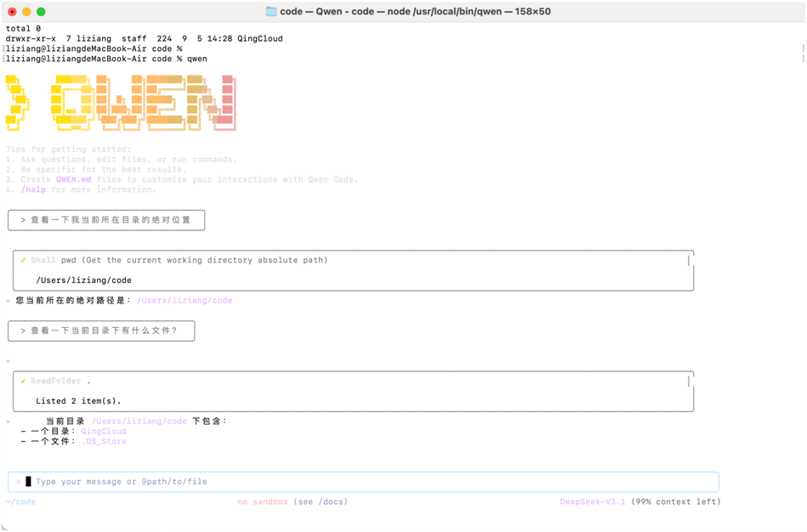
Task: Select the QingCloud directory in the Chinese listing
Action: point(104,431)
